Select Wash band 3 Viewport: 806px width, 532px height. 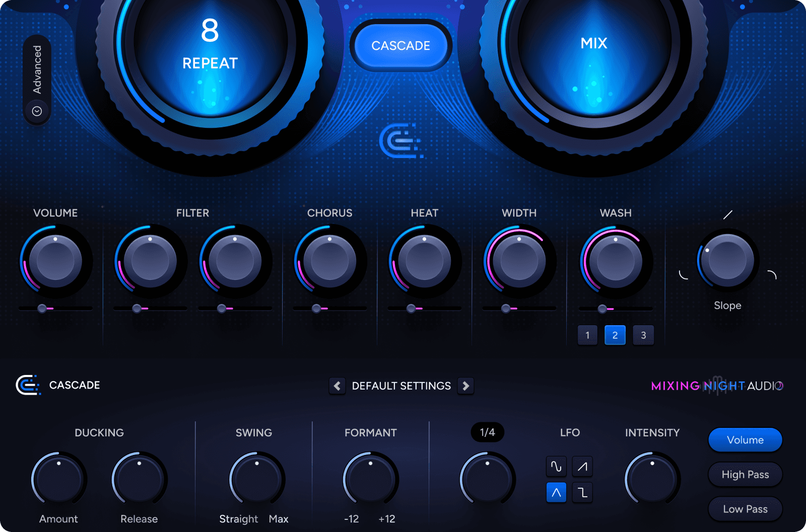(643, 335)
